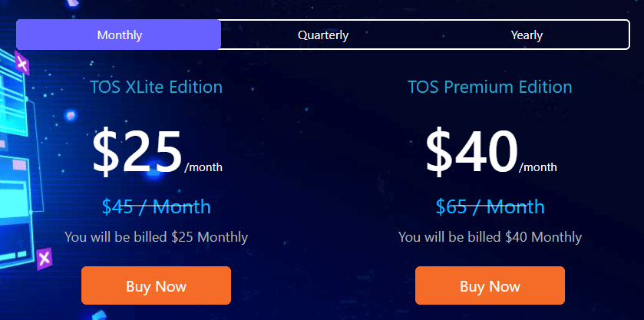644x320 pixels.
Task: Click "You will be billed $25 Monthly" text
Action: (x=156, y=237)
